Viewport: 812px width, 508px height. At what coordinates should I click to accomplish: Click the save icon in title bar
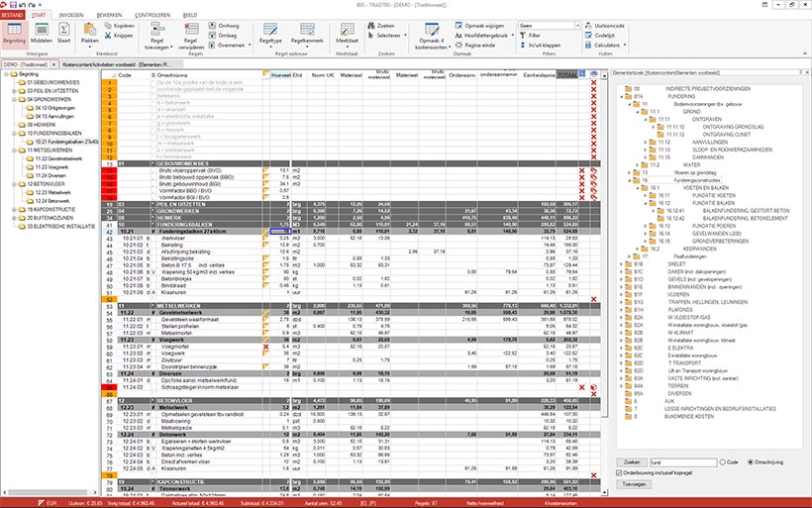[14, 4]
